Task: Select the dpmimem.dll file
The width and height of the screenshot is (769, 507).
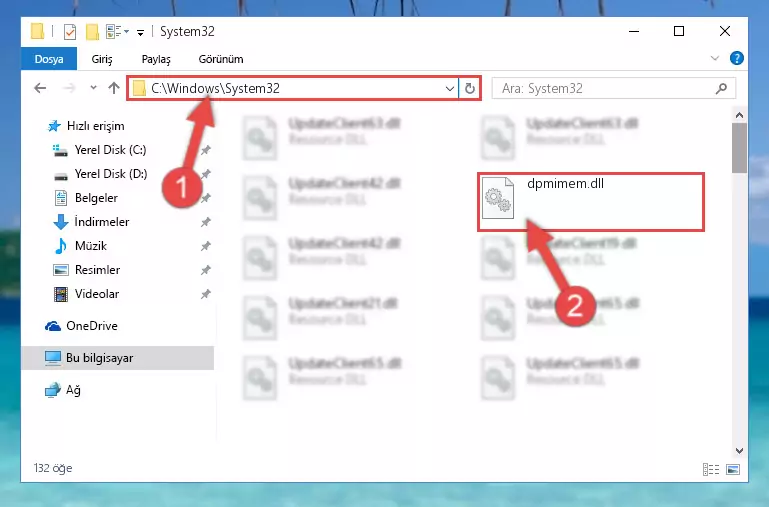Action: (x=591, y=202)
